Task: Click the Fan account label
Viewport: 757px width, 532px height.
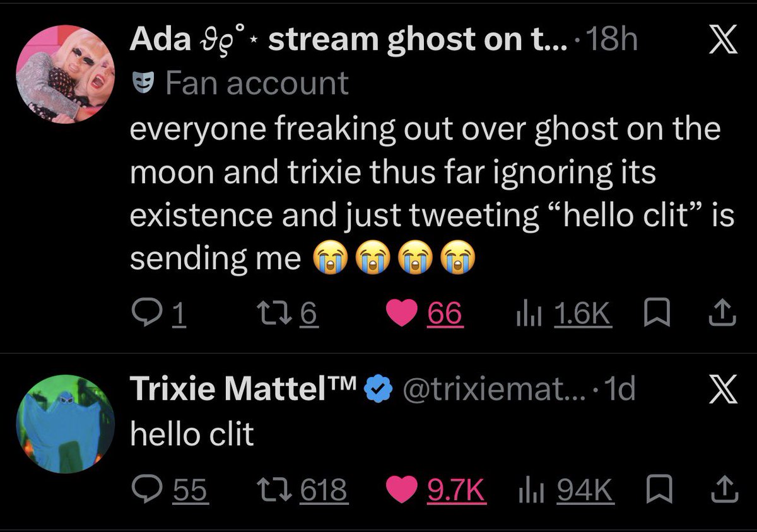Action: pyautogui.click(x=240, y=83)
